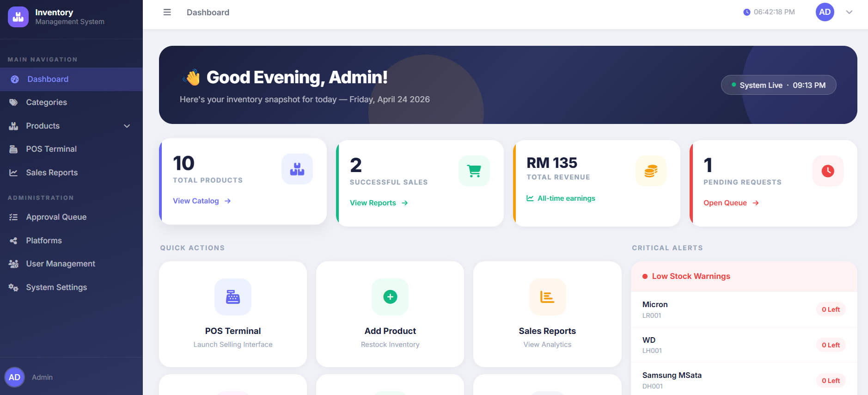Expand the Products submenu chevron
The height and width of the screenshot is (395, 868).
[127, 126]
